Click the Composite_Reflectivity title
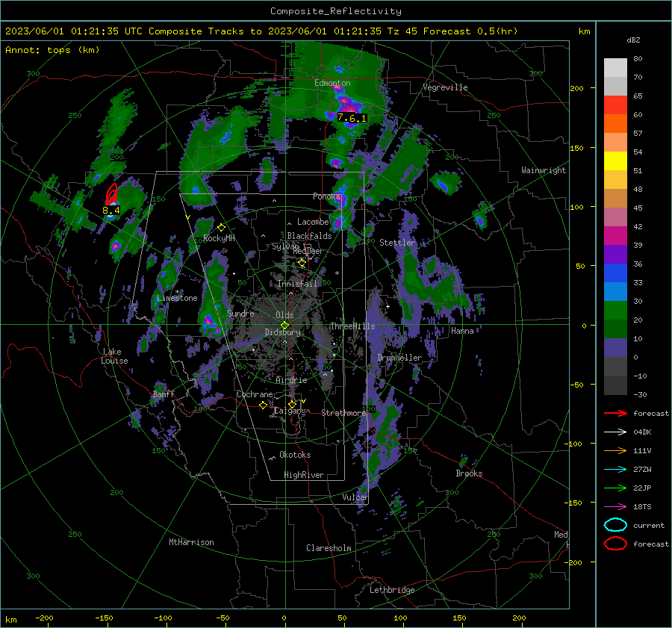 point(336,11)
